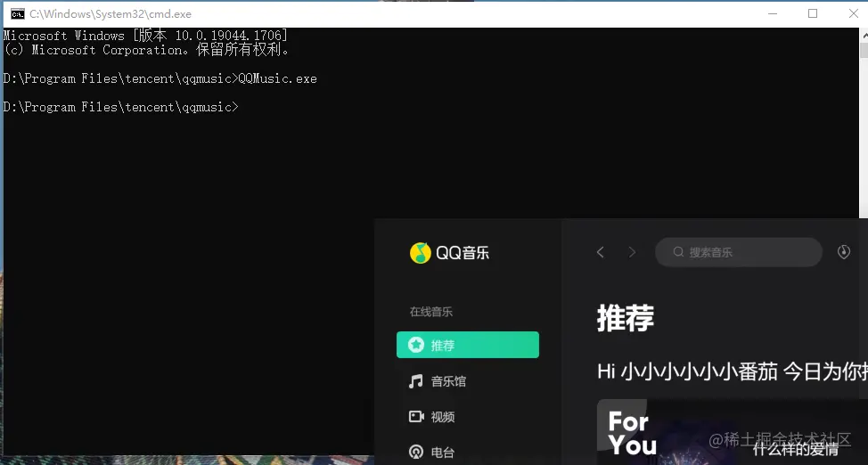Open 音乐馆 in the sidebar
Screen dimensions: 868x465
(468, 381)
